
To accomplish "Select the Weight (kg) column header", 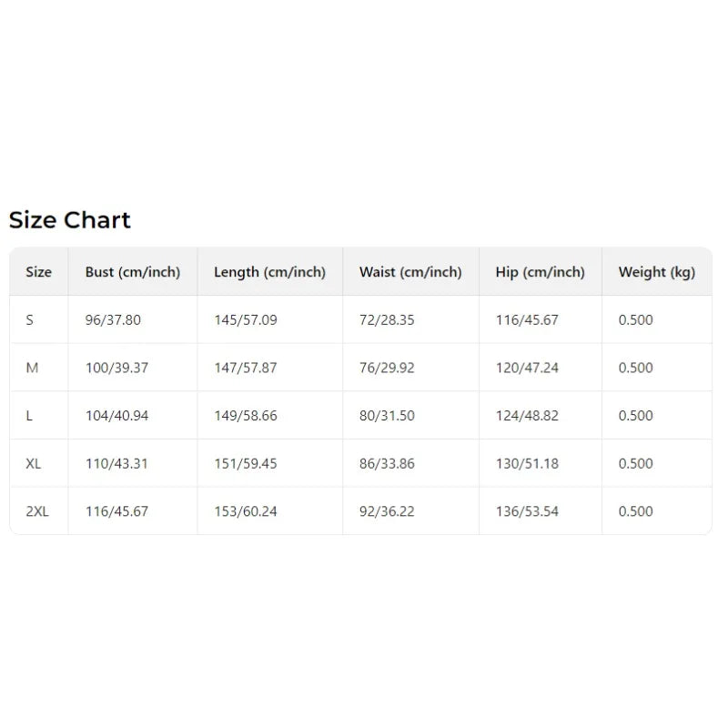I will (656, 272).
